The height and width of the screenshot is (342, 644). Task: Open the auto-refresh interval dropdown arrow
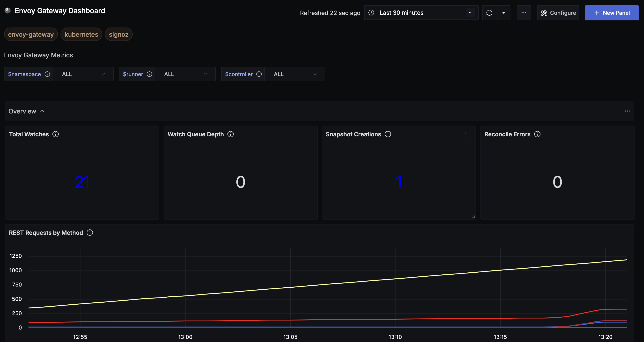504,13
